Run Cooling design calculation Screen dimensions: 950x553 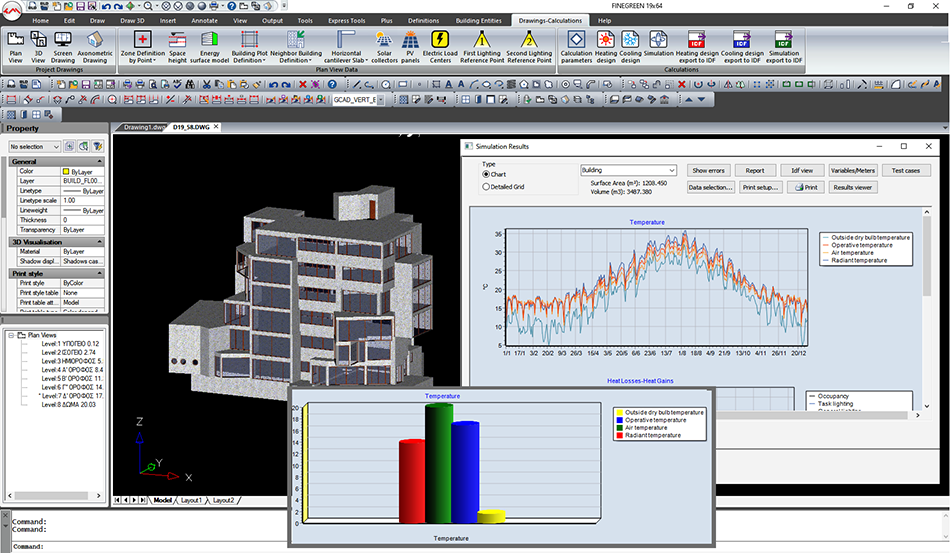pyautogui.click(x=630, y=47)
